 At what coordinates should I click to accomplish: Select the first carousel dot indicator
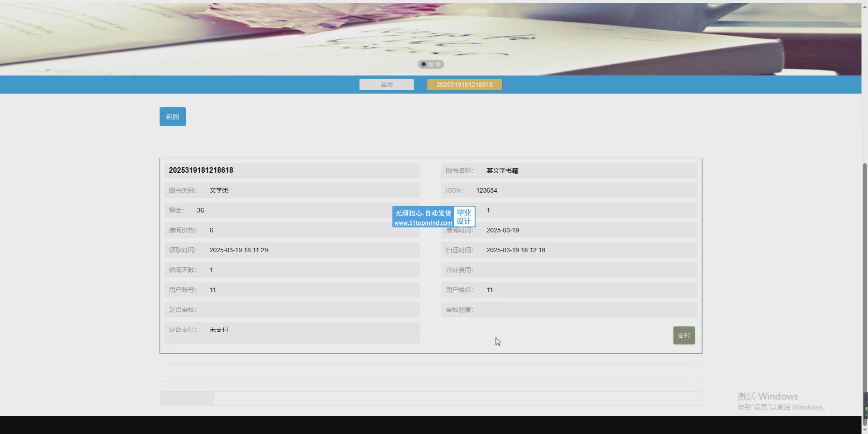coord(424,64)
